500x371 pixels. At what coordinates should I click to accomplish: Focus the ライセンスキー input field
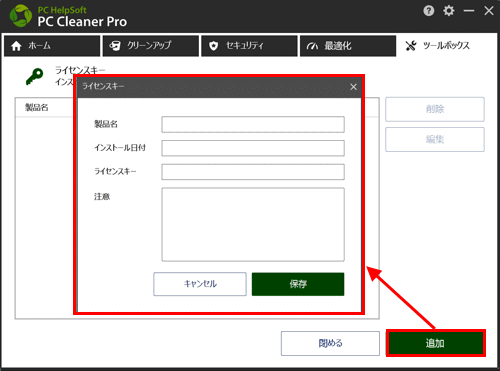coord(253,172)
